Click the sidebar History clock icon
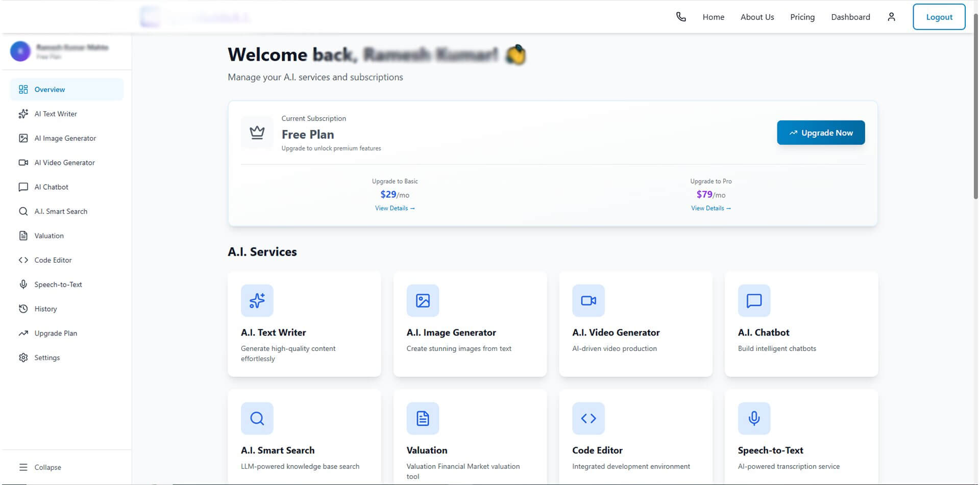 (x=23, y=309)
